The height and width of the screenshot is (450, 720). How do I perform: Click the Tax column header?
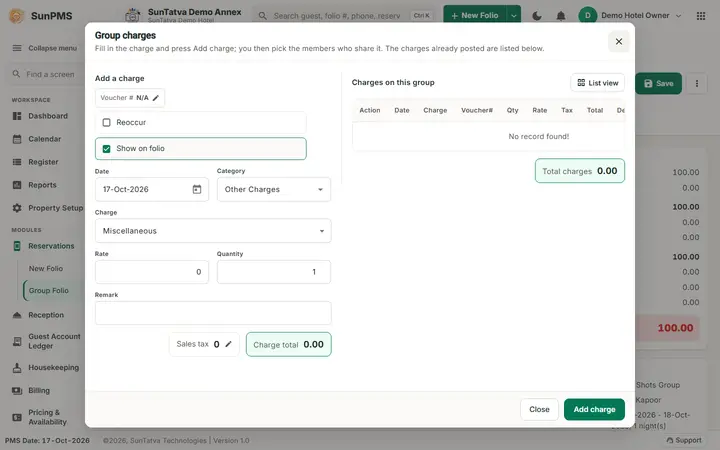(x=567, y=110)
